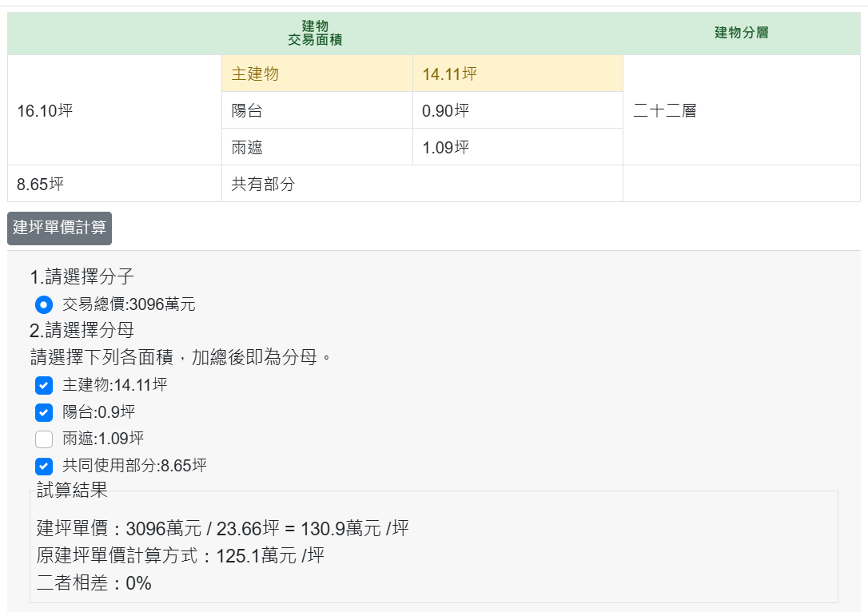This screenshot has width=868, height=612.
Task: Click the highlighted 主建物 table cell
Action: pos(255,74)
